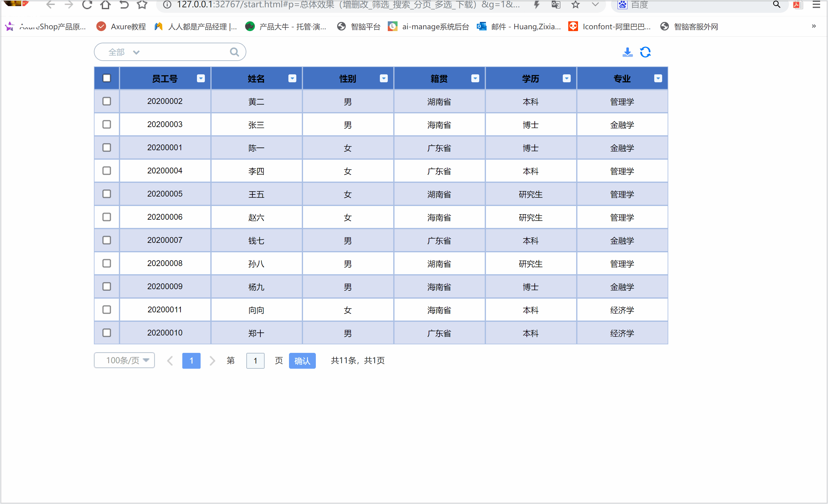The height and width of the screenshot is (504, 828).
Task: Click the page 1 button
Action: (191, 361)
